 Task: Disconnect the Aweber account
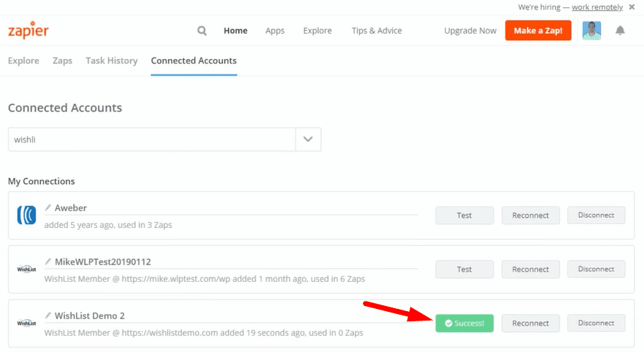[597, 215]
